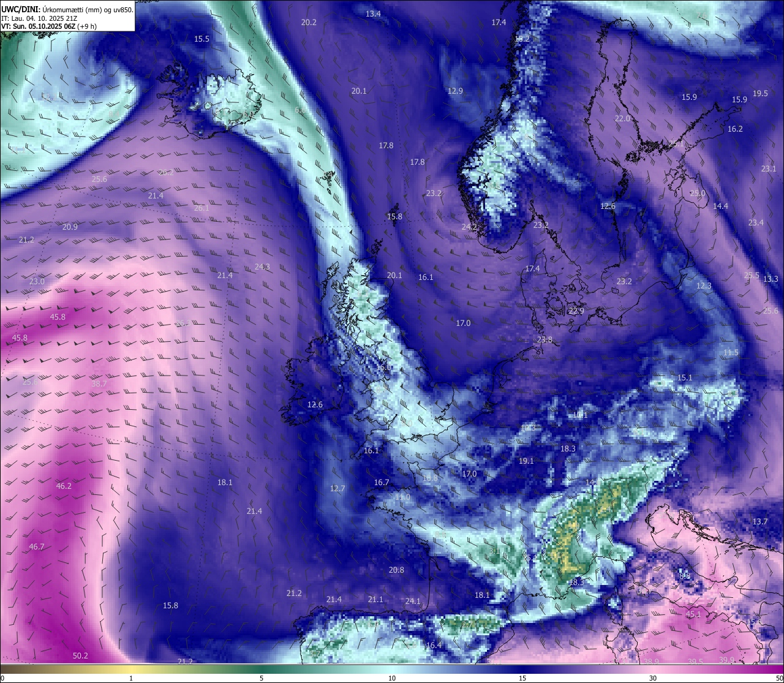The width and height of the screenshot is (784, 683).
Task: Click the map value '13.3'
Action: [x=771, y=279]
